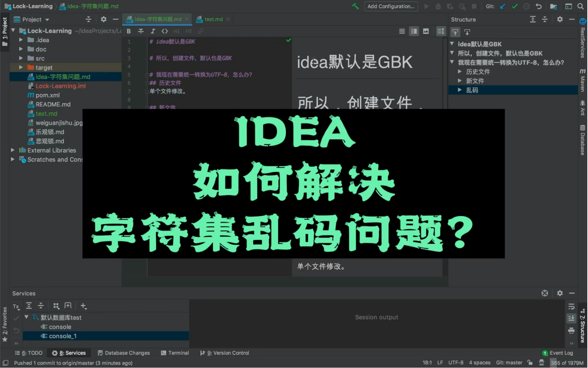The image size is (588, 368).
Task: Open the idea-字符集问题.md editor tab
Action: [158, 19]
